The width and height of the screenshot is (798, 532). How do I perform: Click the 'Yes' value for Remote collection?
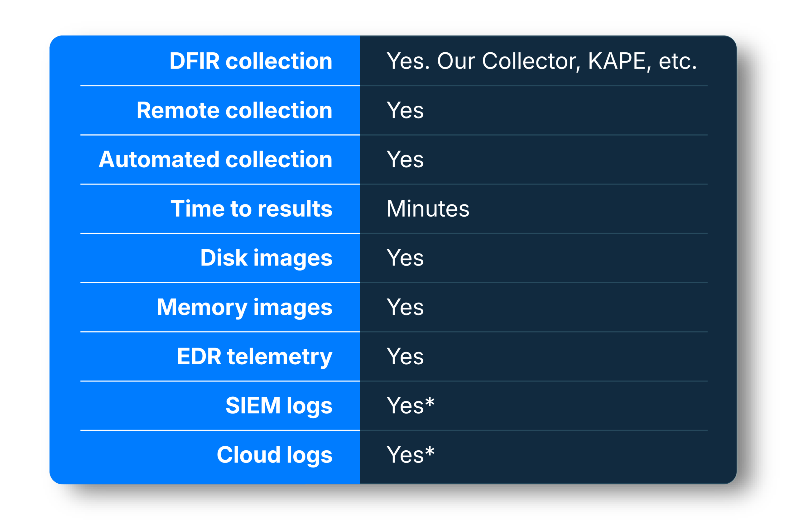tap(406, 110)
